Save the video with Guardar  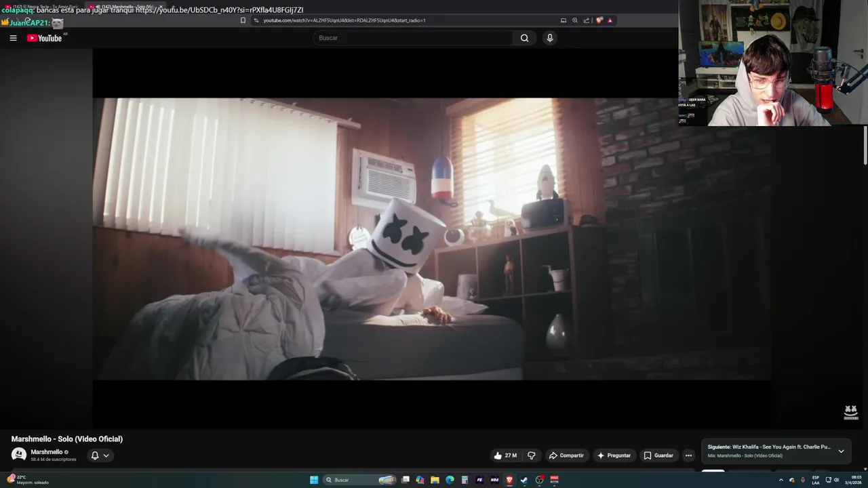click(x=658, y=455)
